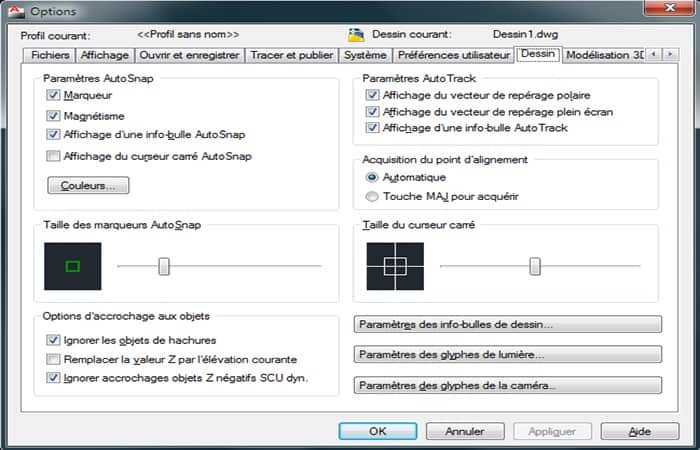Choose the Automatique radio option
Viewport: 700px width, 450px height.
(372, 177)
